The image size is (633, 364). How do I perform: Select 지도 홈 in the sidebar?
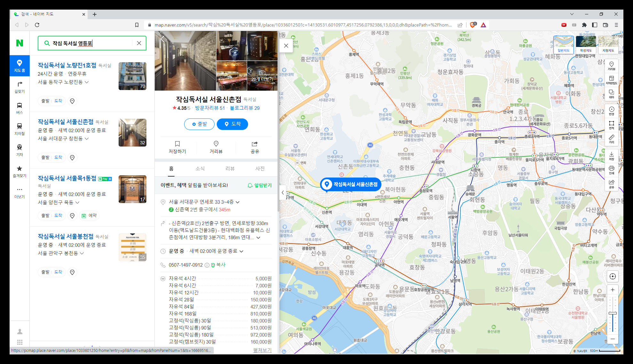click(x=20, y=66)
